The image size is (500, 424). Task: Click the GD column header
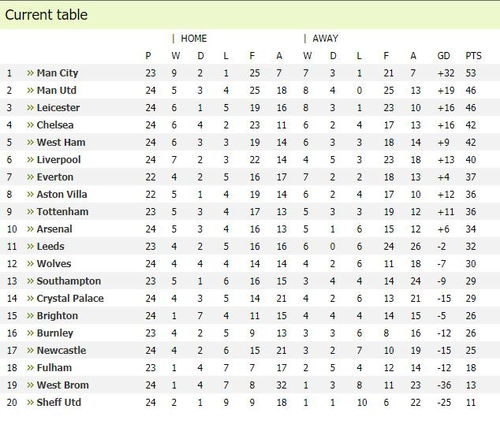pos(444,56)
